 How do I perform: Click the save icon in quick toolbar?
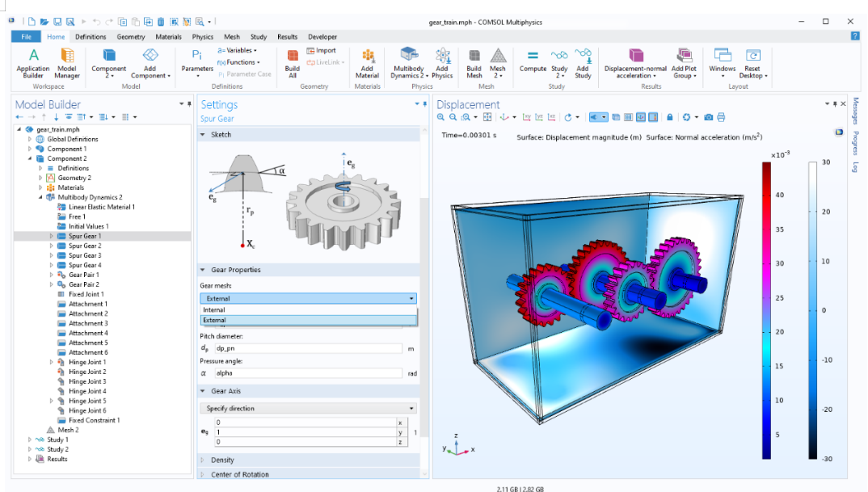pyautogui.click(x=57, y=22)
